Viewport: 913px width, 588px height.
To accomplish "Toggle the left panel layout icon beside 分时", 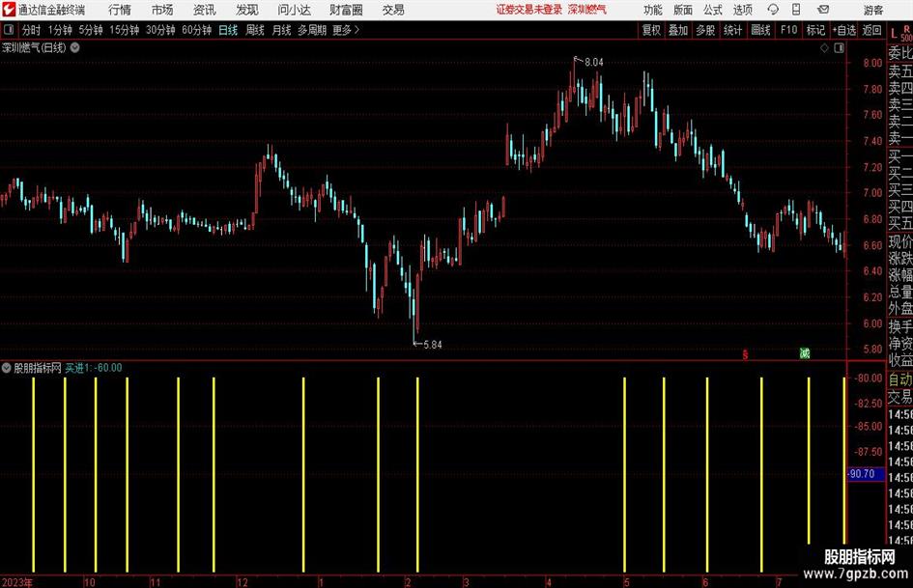I will click(9, 30).
